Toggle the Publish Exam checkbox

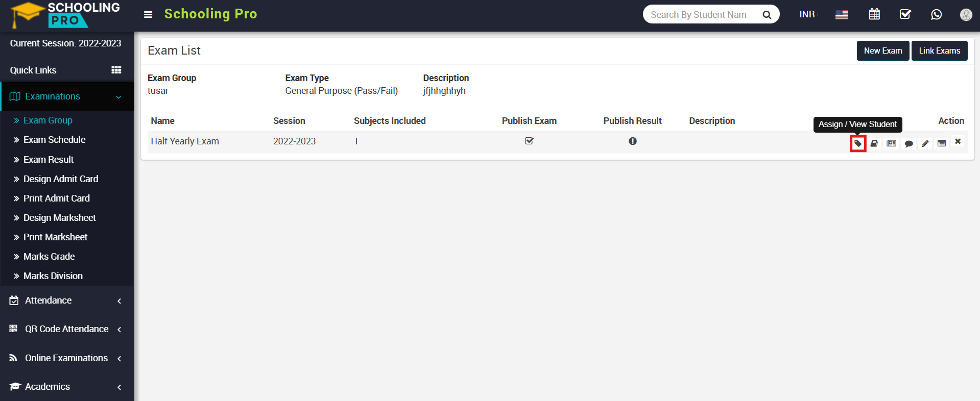coord(529,141)
